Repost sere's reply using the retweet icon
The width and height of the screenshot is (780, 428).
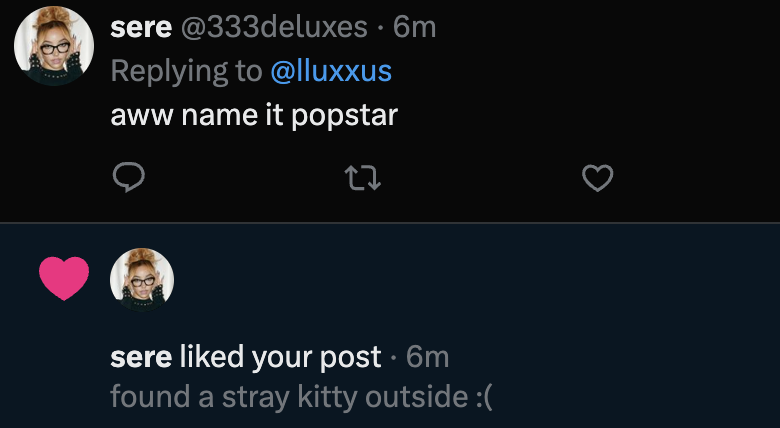(x=363, y=179)
